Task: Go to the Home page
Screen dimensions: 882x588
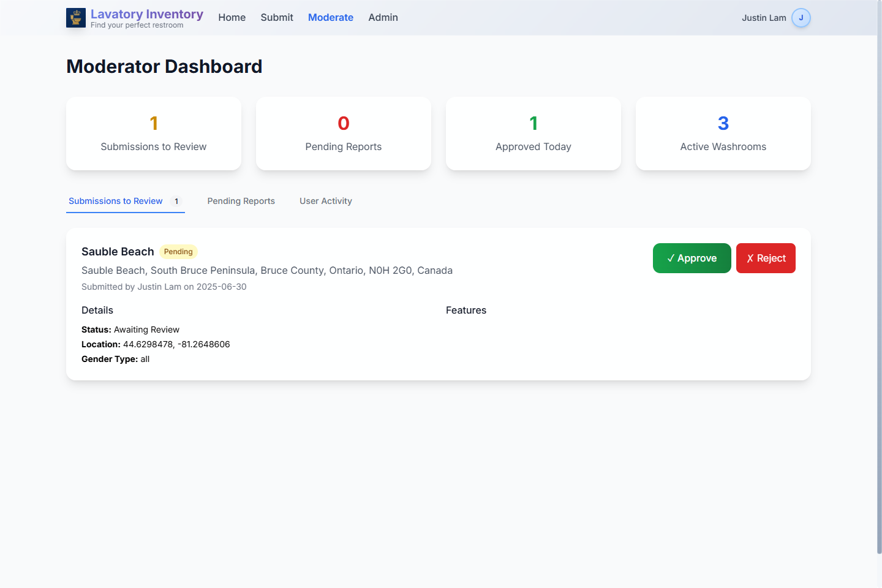Action: (232, 18)
